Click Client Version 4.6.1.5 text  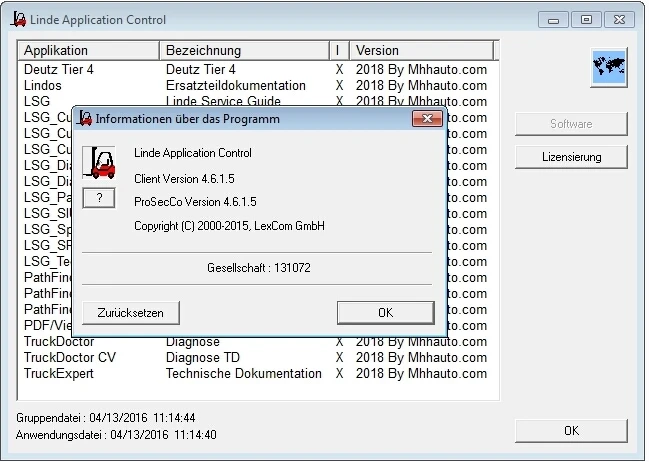click(x=184, y=179)
